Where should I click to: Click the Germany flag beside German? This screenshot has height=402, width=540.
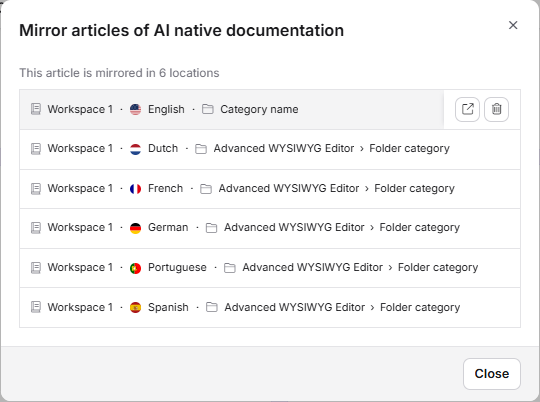pyautogui.click(x=135, y=228)
